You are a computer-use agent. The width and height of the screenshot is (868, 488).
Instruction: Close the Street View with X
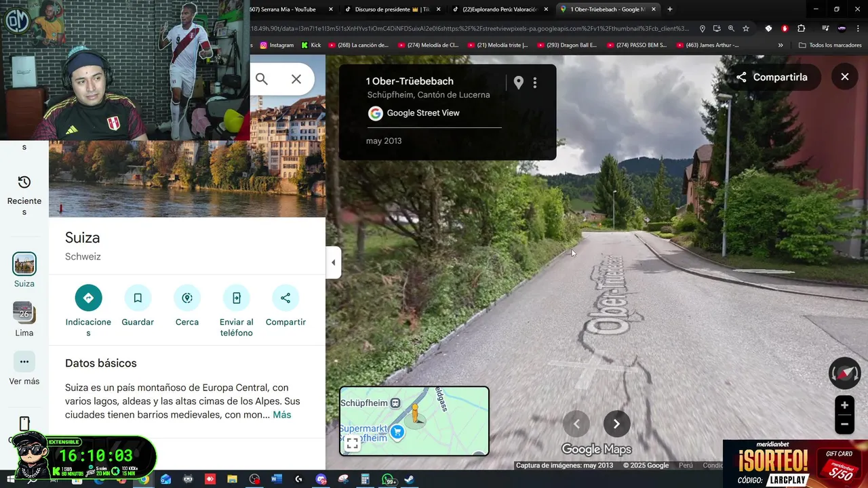pyautogui.click(x=845, y=77)
